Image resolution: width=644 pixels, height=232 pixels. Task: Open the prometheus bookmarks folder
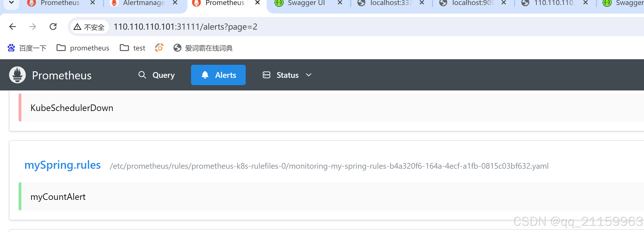[x=83, y=48]
